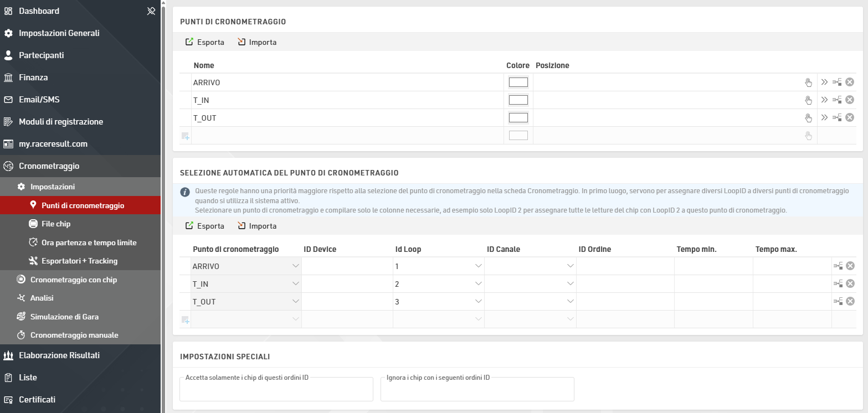Click tree icon in T_IN selection rule row
This screenshot has height=413, width=868.
(838, 284)
